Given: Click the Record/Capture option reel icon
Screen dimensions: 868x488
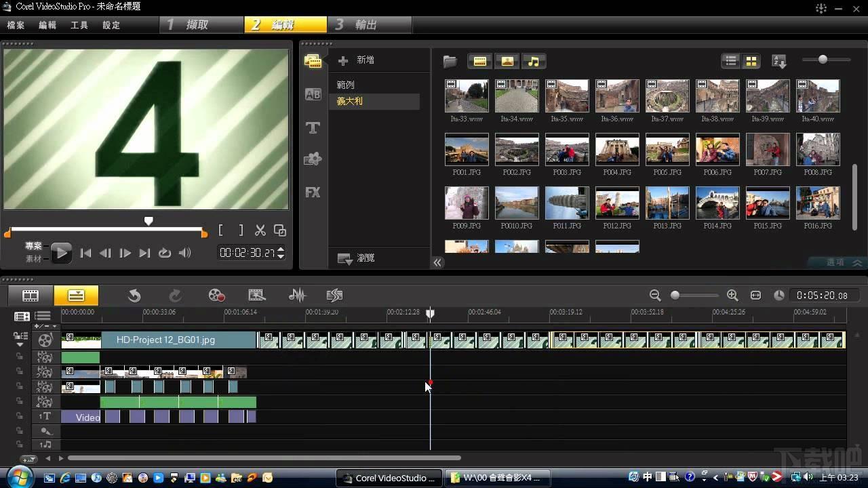Looking at the screenshot, I should pyautogui.click(x=216, y=295).
